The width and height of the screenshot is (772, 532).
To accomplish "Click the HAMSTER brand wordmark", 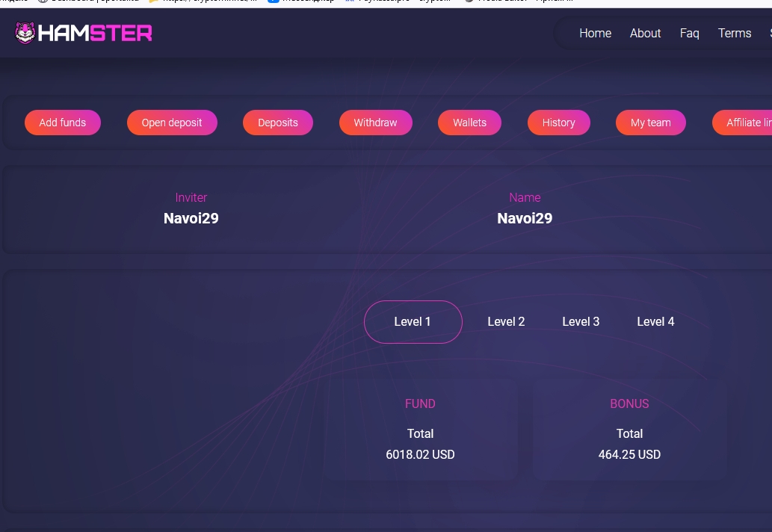I will point(95,33).
